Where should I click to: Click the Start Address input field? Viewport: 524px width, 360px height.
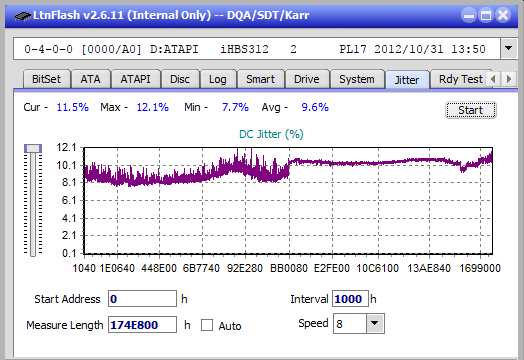click(142, 298)
